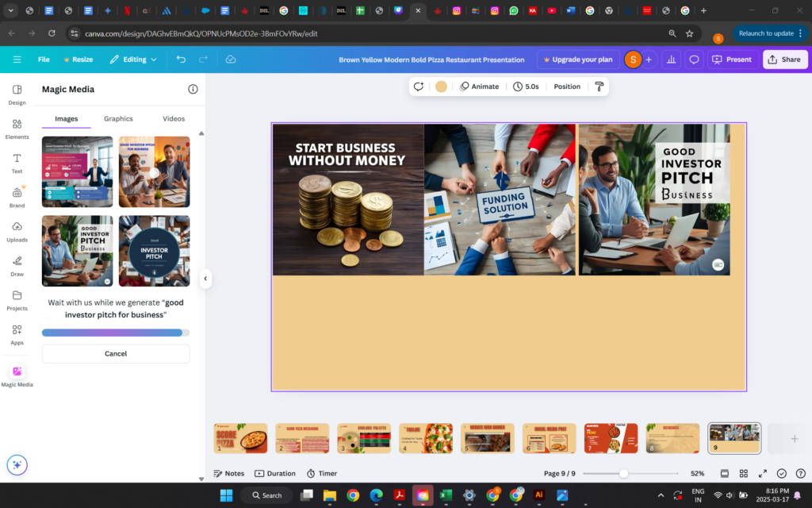The width and height of the screenshot is (812, 508).
Task: Click the Magic Media info icon
Action: (x=193, y=90)
